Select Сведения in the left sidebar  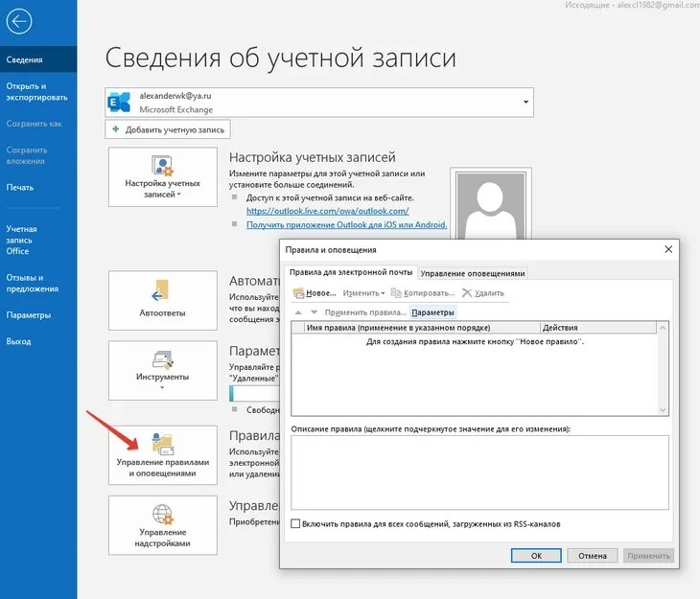point(38,59)
